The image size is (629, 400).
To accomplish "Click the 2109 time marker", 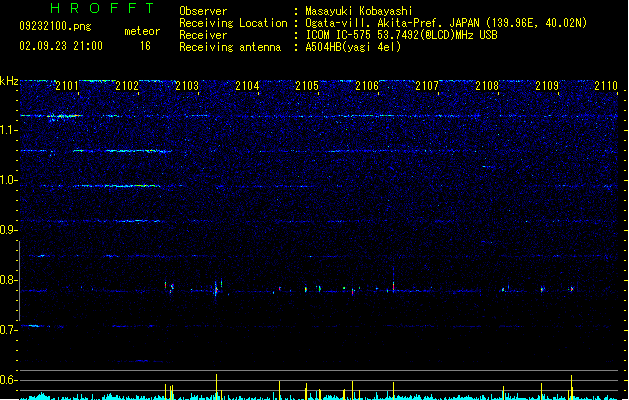I will 547,86.
